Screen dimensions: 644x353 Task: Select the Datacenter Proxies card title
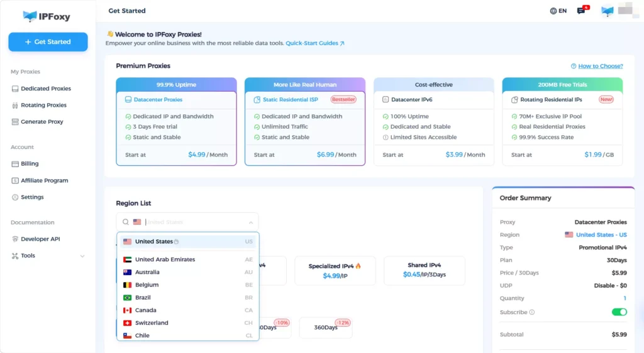pos(158,100)
